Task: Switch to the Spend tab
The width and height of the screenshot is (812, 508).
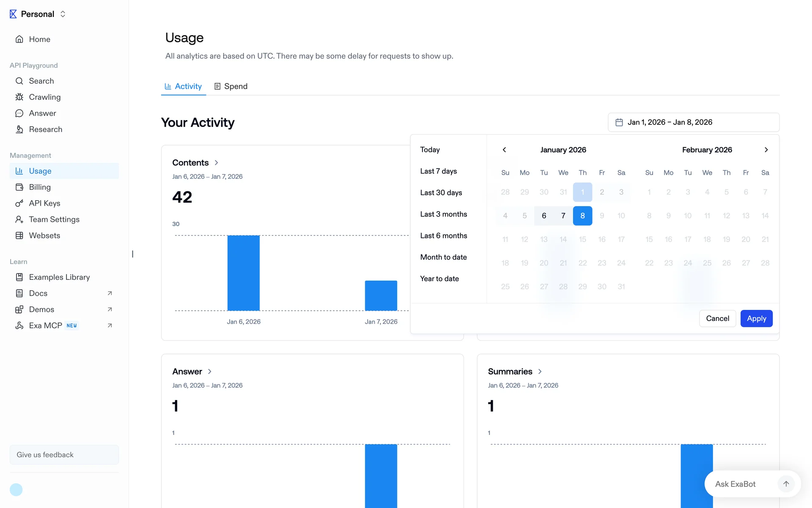Action: tap(231, 86)
